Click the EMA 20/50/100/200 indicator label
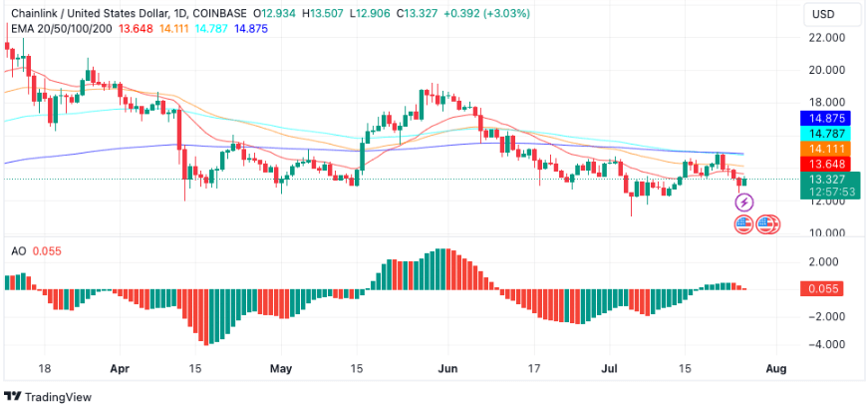 point(63,28)
